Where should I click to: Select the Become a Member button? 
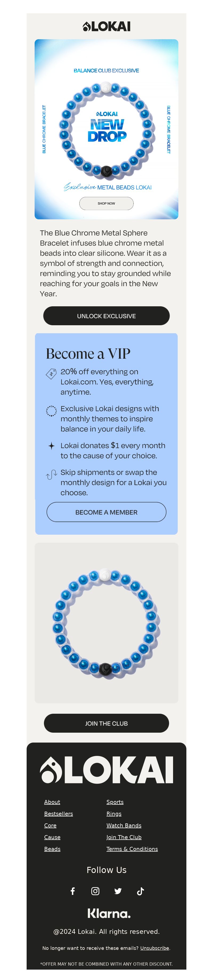(x=106, y=512)
